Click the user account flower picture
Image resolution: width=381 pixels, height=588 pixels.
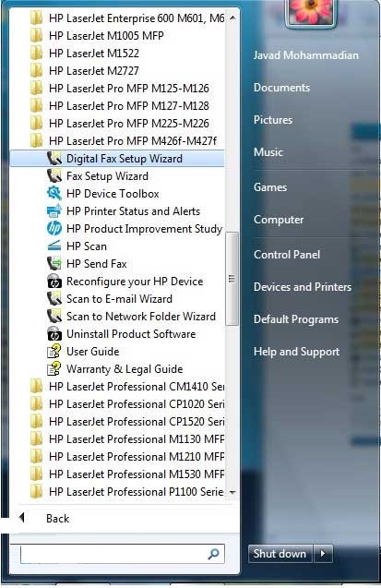coord(311,12)
